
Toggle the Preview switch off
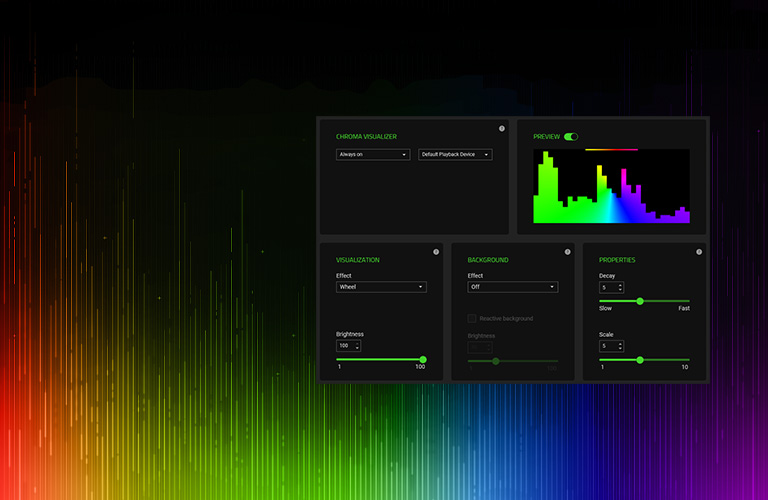click(x=571, y=136)
